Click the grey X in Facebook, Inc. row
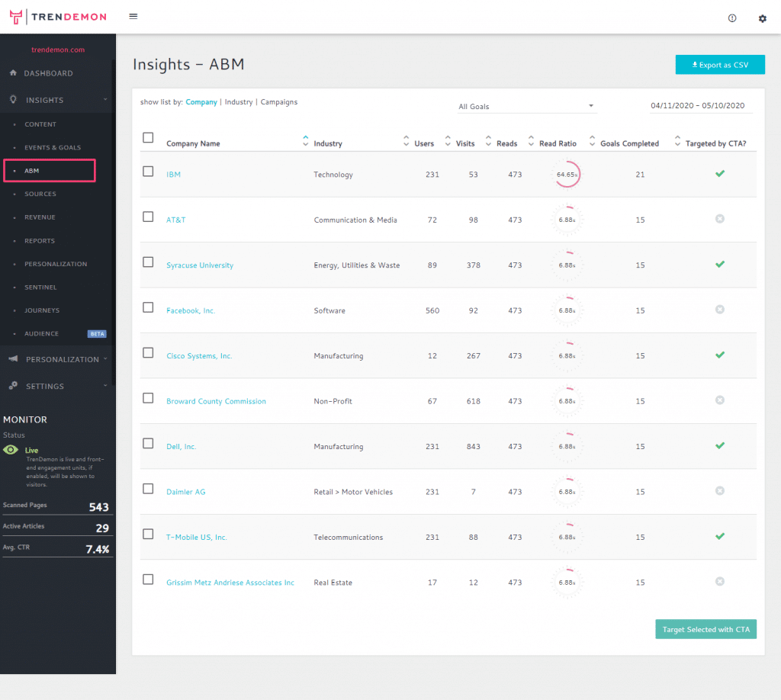781x700 pixels. coord(720,310)
